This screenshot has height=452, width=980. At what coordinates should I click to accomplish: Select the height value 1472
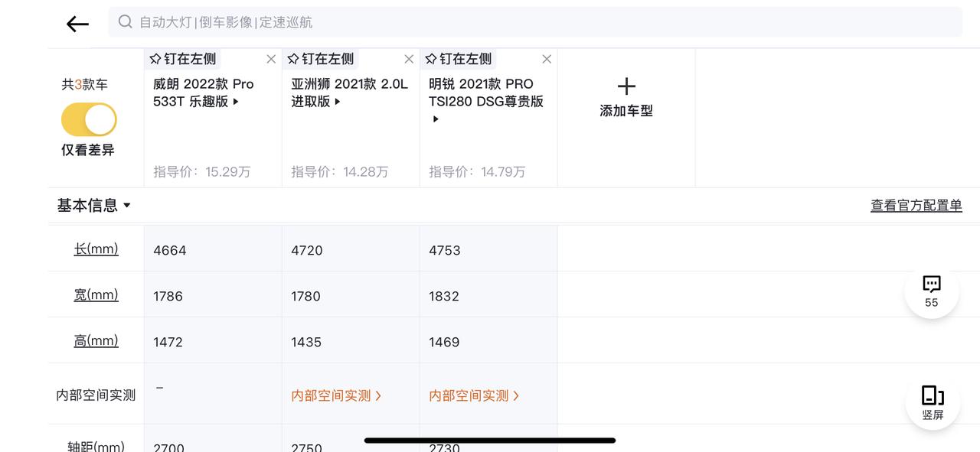click(x=168, y=342)
